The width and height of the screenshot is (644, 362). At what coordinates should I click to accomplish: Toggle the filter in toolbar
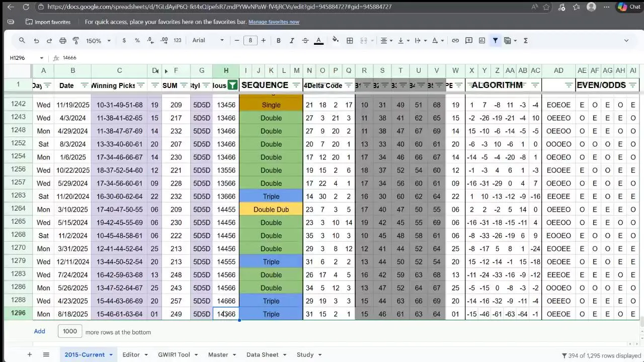495,40
